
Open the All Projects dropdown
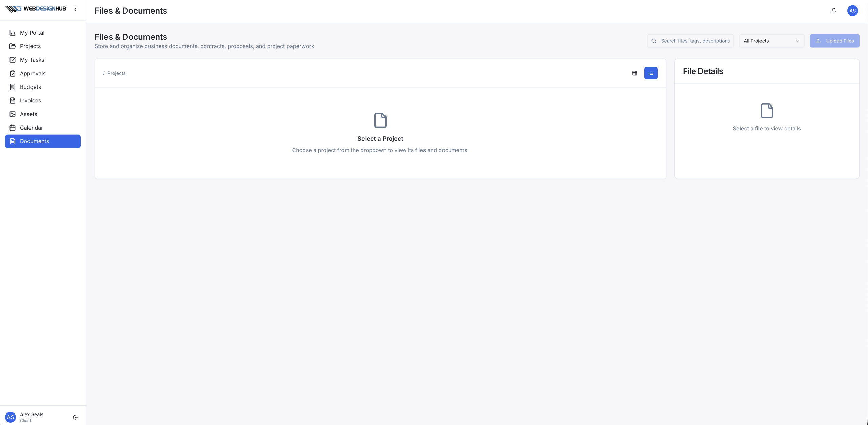(771, 41)
